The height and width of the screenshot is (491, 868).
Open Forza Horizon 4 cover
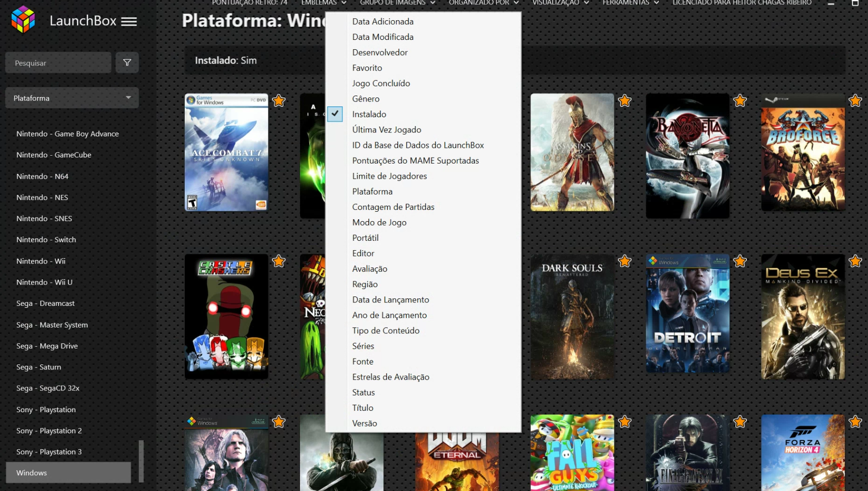pos(803,453)
